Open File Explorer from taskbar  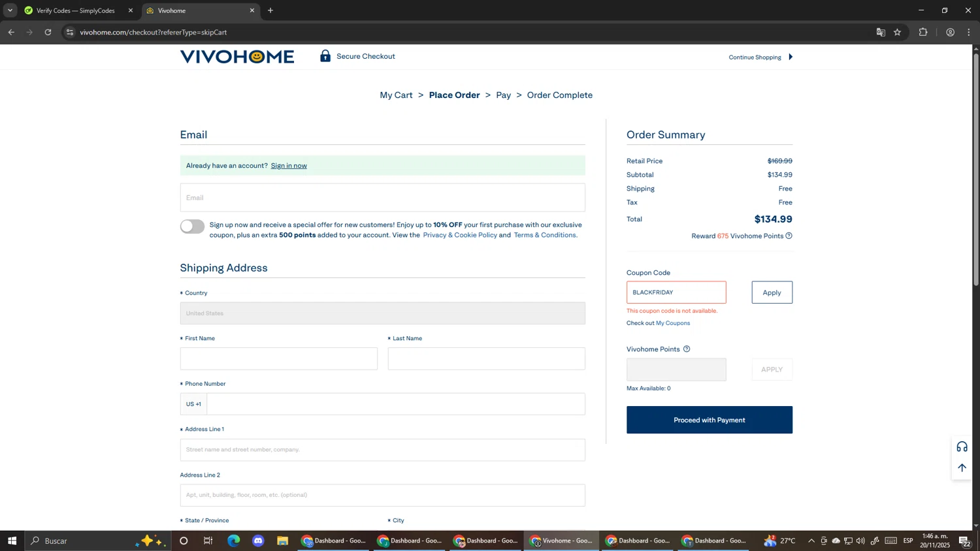click(x=282, y=541)
